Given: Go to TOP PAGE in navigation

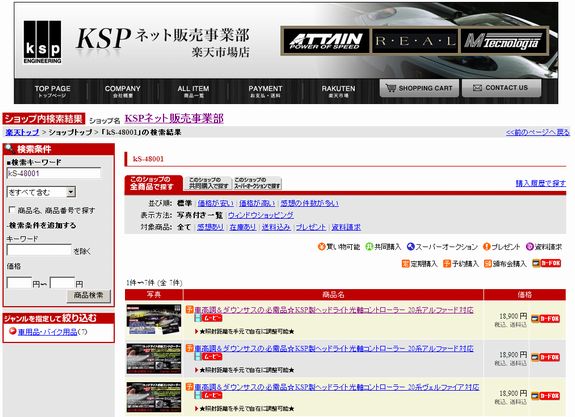Looking at the screenshot, I should pyautogui.click(x=52, y=91).
